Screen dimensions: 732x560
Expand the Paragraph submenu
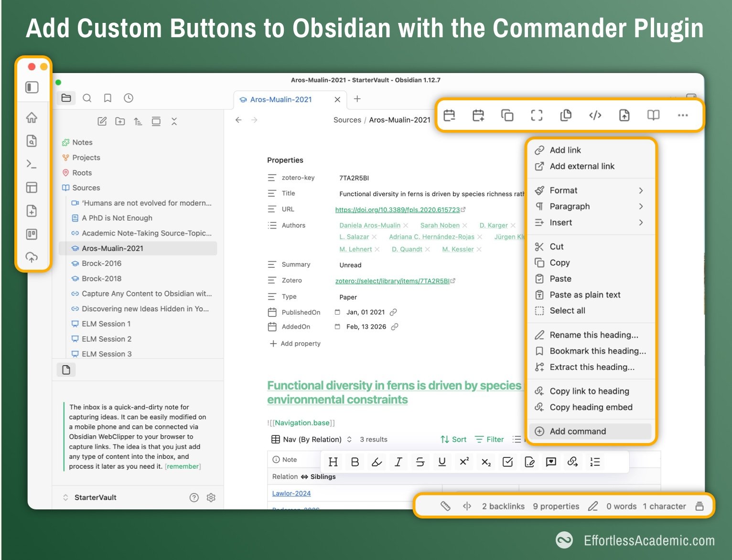click(x=591, y=206)
